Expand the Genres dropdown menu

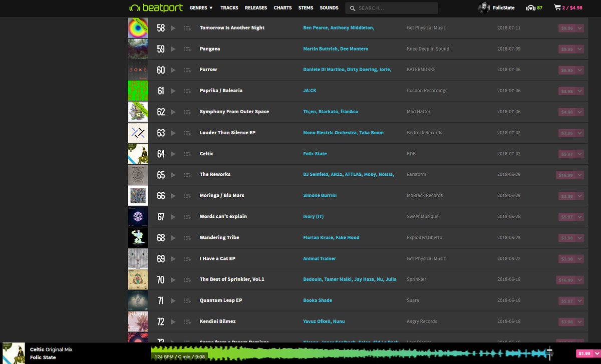[x=201, y=8]
